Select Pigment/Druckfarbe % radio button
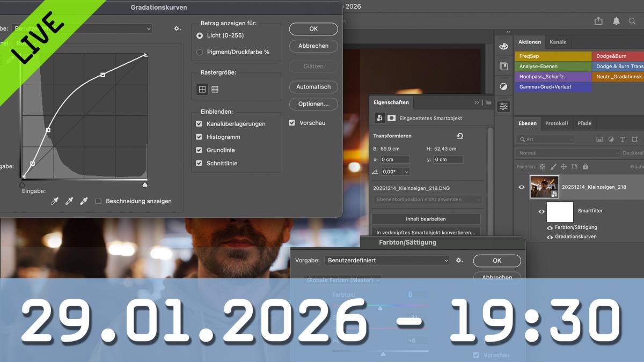This screenshot has width=644, height=362. [200, 52]
